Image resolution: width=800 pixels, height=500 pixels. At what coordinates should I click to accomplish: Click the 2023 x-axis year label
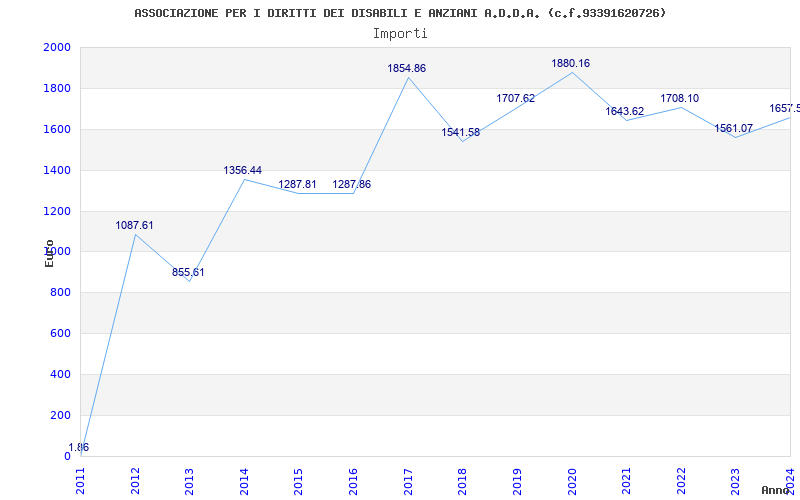pyautogui.click(x=735, y=482)
